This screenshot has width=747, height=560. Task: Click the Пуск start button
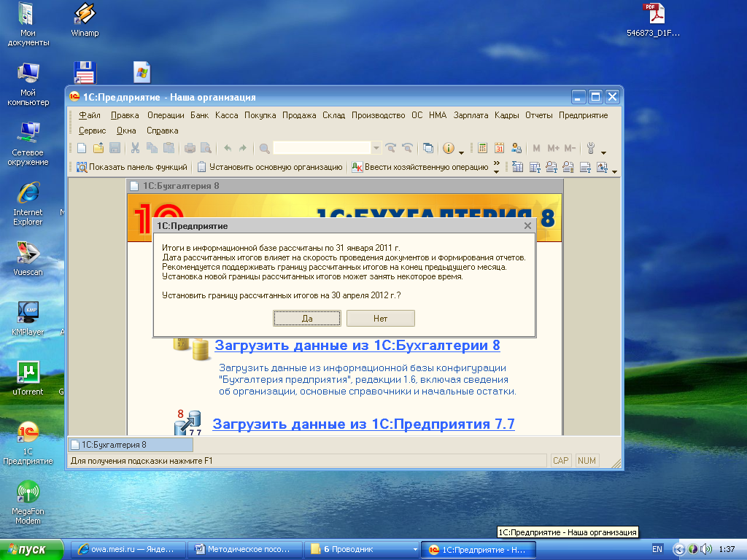[x=31, y=550]
